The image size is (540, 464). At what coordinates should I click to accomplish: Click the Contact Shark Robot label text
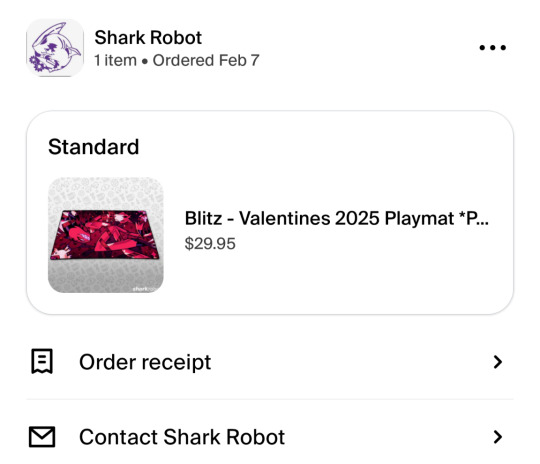pyautogui.click(x=182, y=437)
